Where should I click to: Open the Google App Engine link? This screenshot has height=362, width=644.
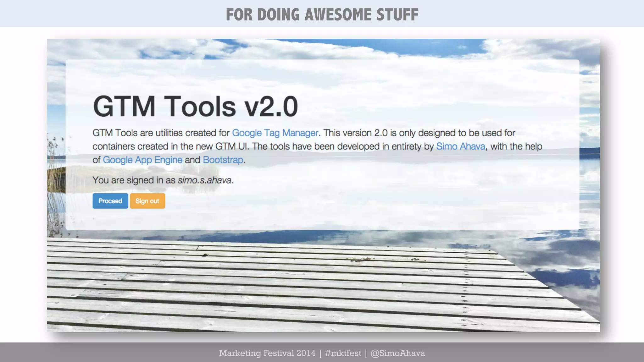(x=142, y=160)
